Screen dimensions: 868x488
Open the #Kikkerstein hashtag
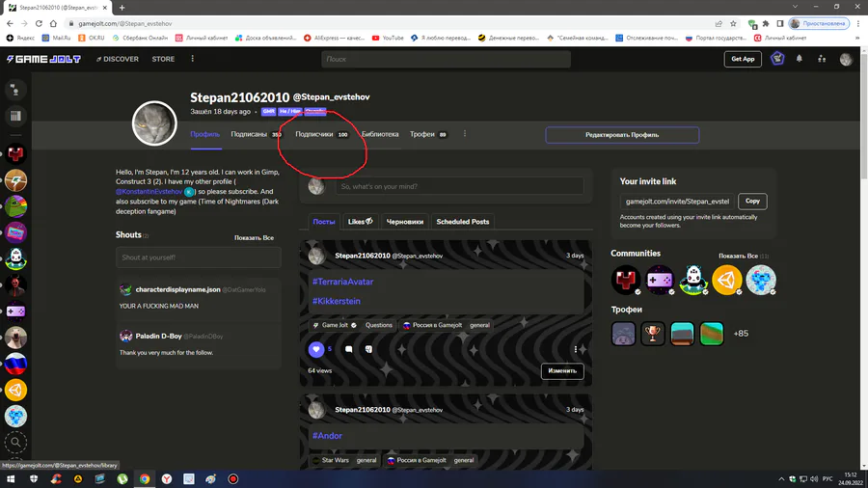click(336, 301)
